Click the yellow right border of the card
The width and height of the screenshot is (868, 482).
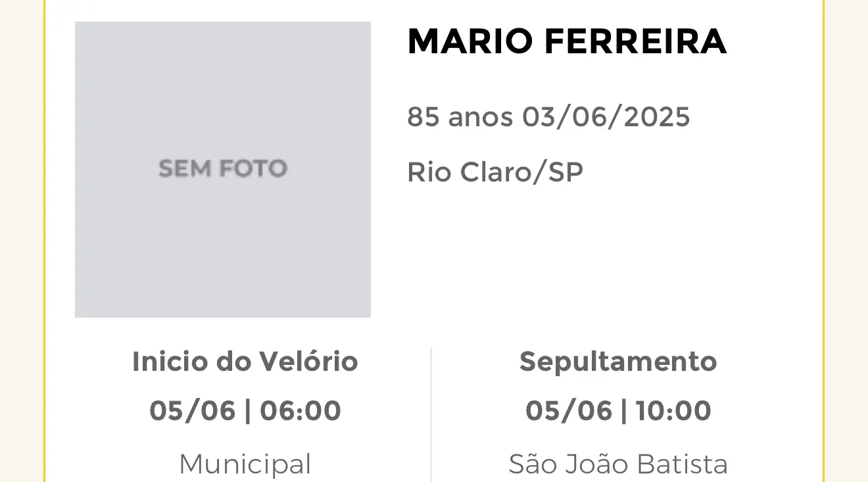click(x=823, y=241)
